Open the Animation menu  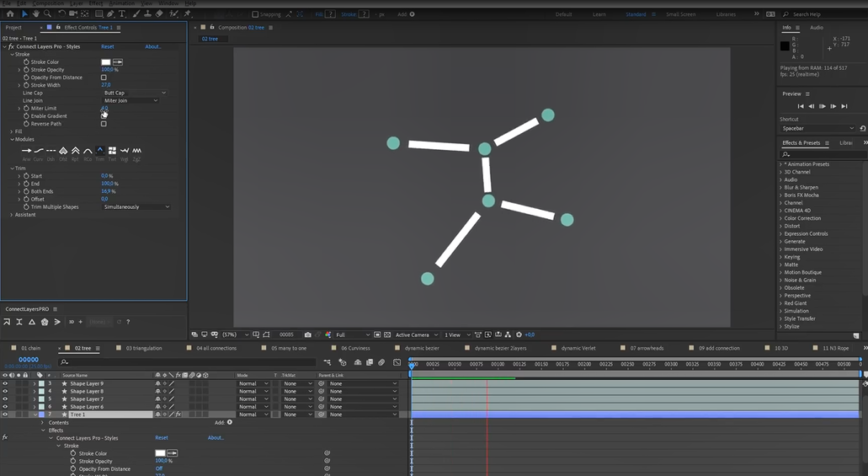tap(122, 3)
